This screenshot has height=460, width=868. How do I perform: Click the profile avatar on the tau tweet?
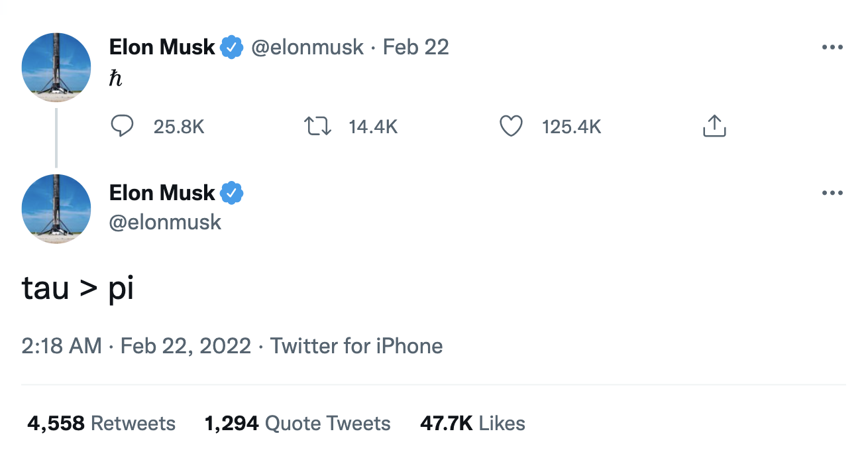click(56, 208)
